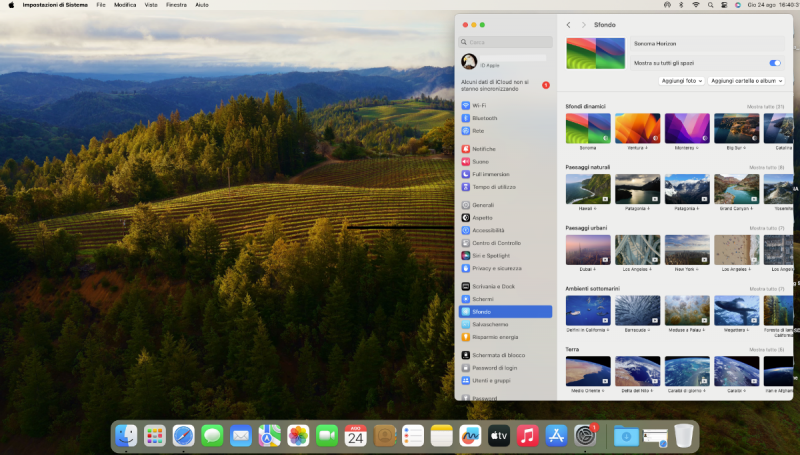Toggle the 'Mostra su tutti gli spazi' switch
Viewport: 800px width, 455px height.
[775, 63]
